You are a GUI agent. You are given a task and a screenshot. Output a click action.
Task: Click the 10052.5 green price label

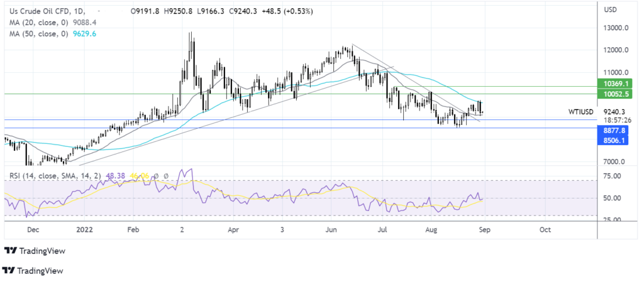[x=615, y=94]
